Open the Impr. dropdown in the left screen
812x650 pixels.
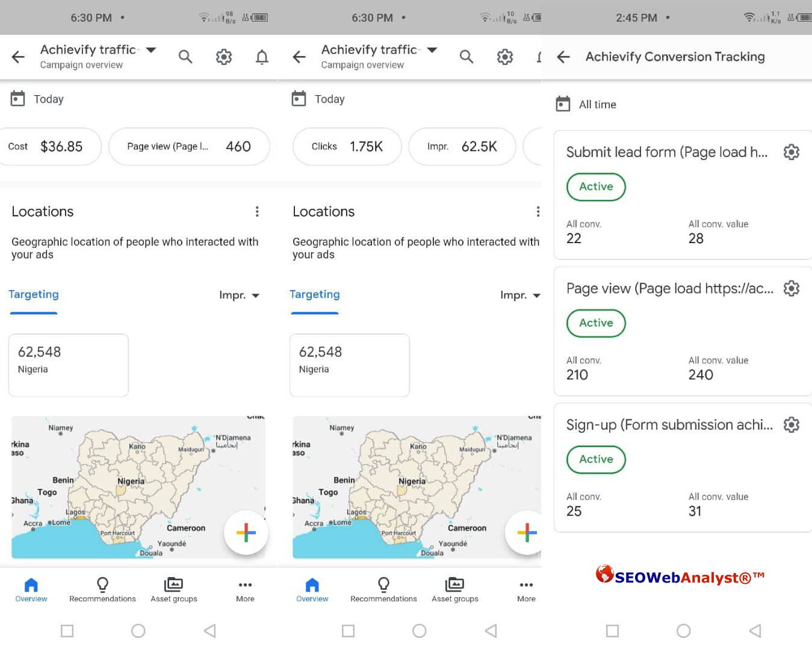point(239,295)
